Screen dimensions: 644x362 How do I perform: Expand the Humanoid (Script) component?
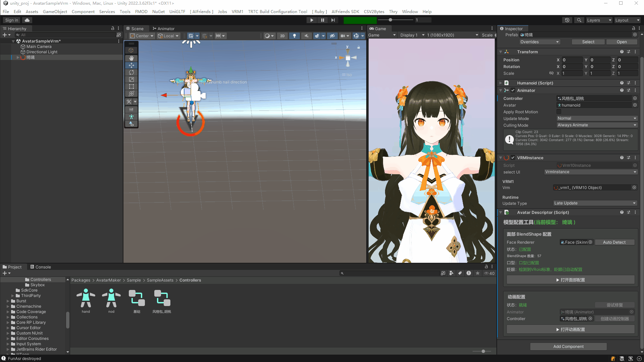500,83
